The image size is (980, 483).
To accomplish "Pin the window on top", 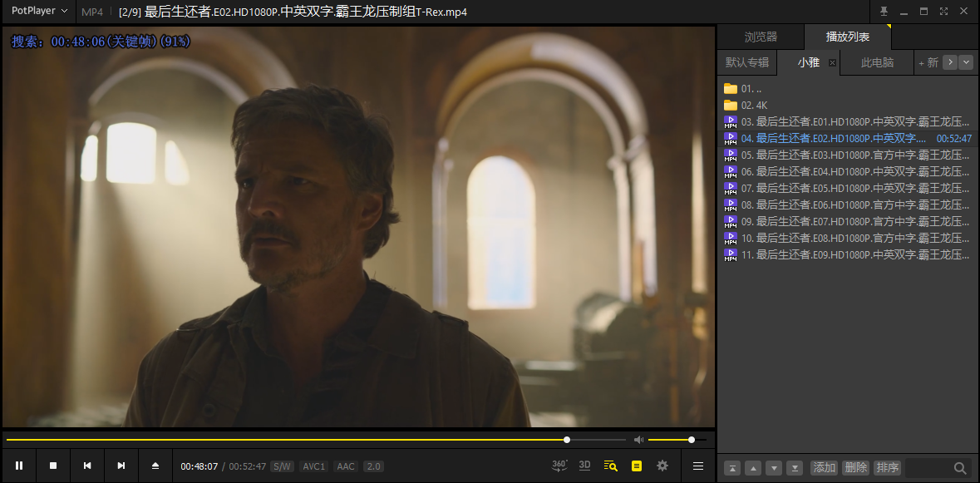I will (x=884, y=12).
